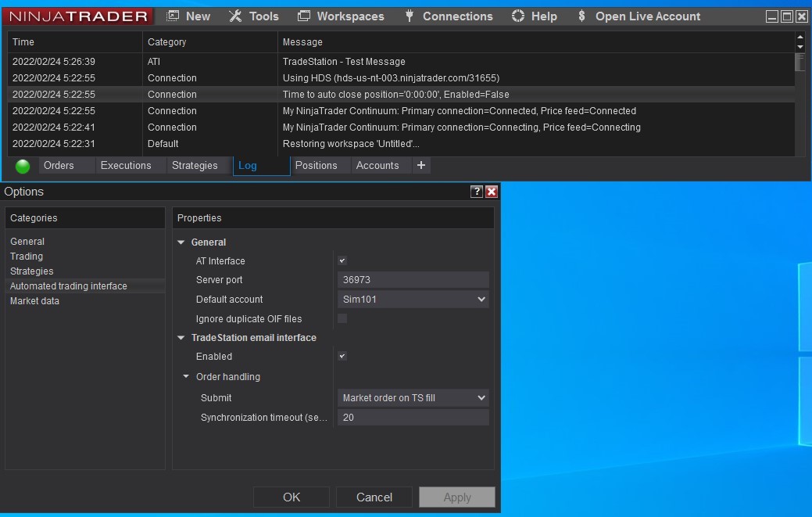
Task: Minimize the NinjaTrader window
Action: point(772,16)
